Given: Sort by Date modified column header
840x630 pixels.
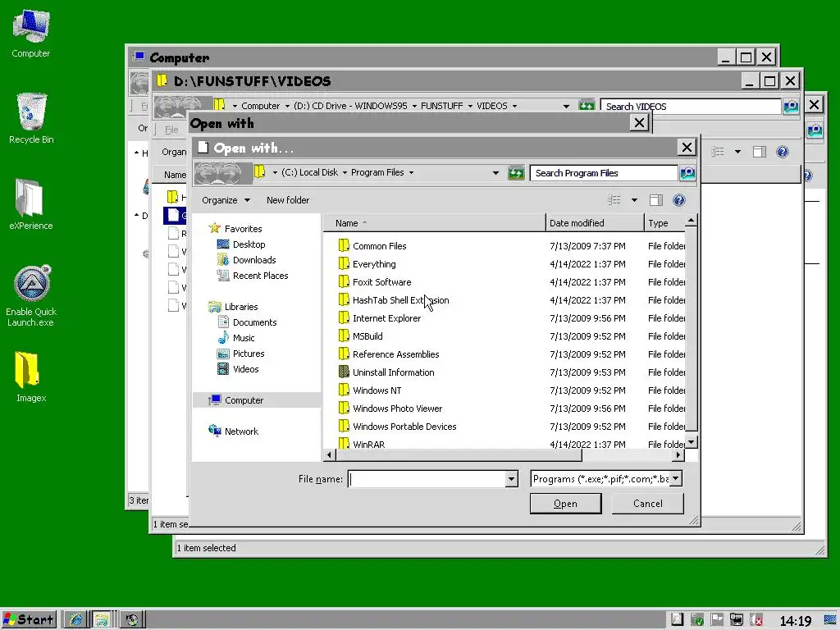Looking at the screenshot, I should click(x=596, y=223).
